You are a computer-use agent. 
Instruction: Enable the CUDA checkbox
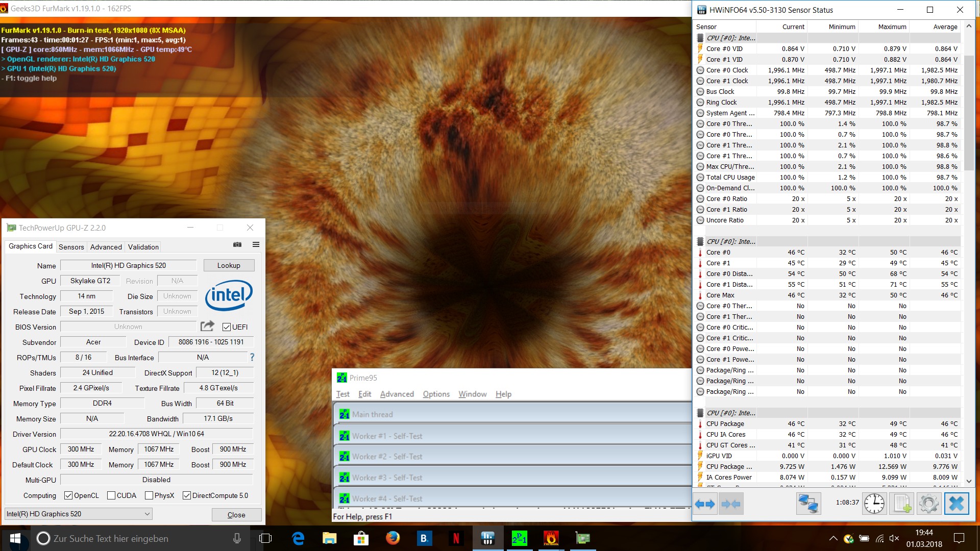tap(111, 495)
